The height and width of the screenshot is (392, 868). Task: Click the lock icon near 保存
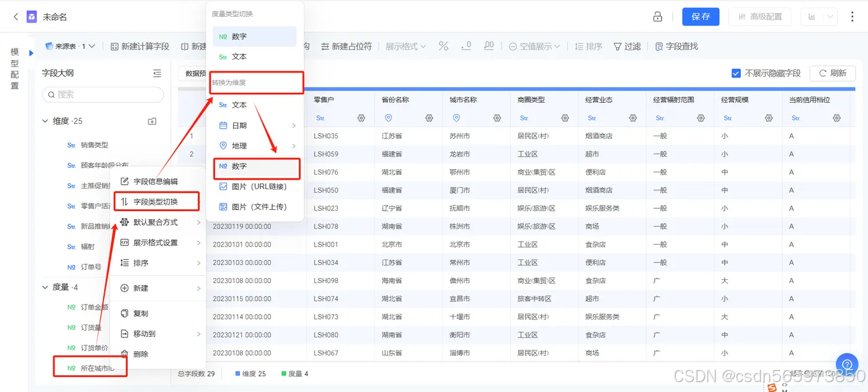pos(657,16)
